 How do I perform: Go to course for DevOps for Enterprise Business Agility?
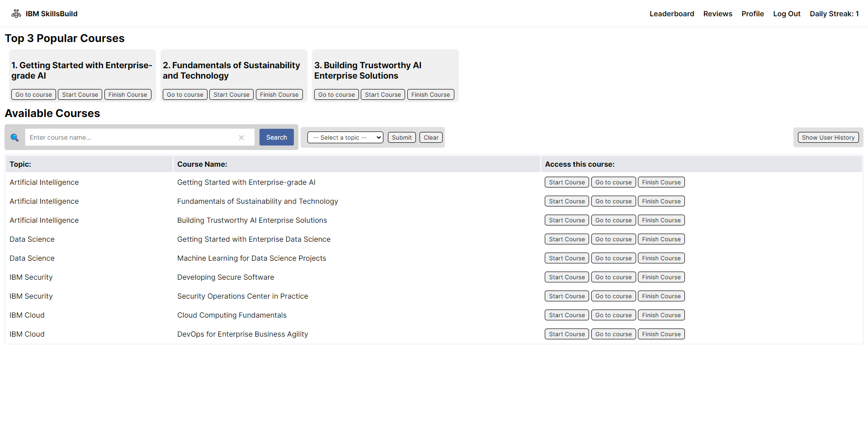[613, 334]
